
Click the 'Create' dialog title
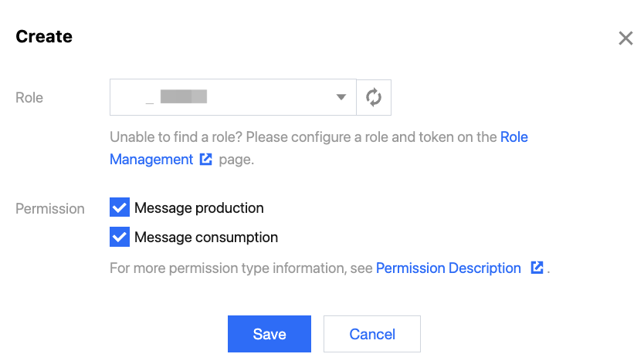click(x=44, y=36)
